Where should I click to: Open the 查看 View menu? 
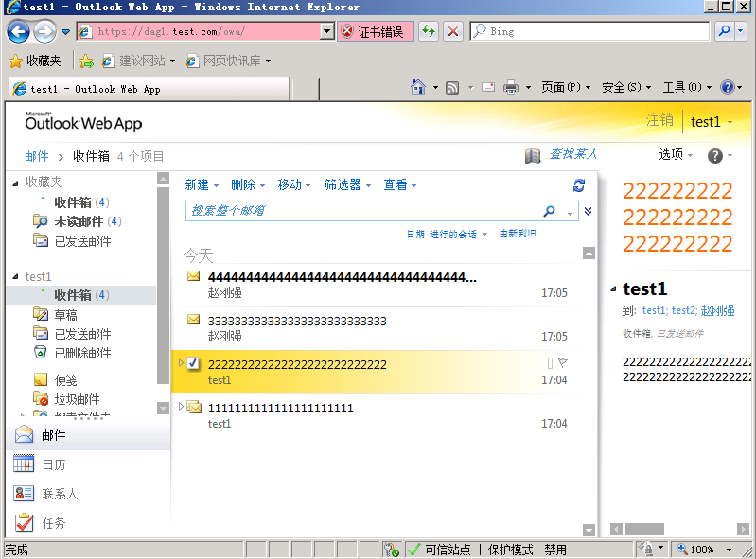pyautogui.click(x=399, y=185)
